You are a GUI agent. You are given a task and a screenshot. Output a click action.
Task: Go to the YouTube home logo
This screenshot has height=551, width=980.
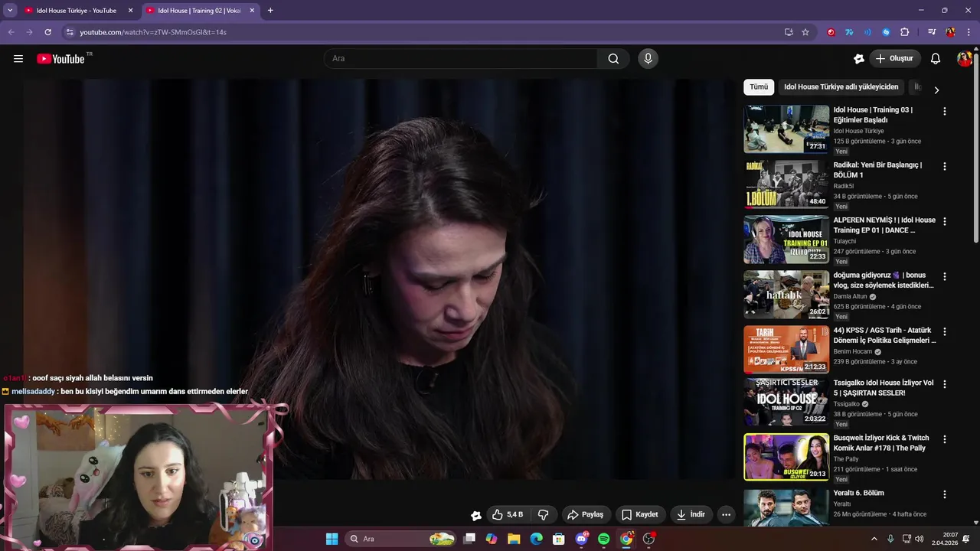[x=60, y=59]
